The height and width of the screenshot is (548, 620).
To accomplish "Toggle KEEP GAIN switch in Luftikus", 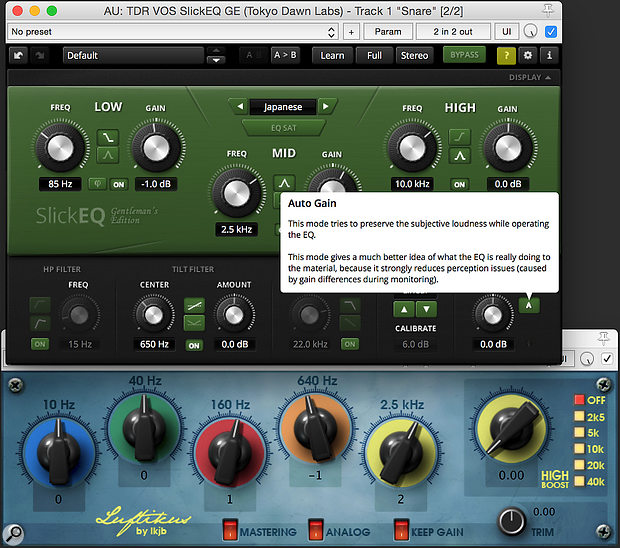I will [401, 530].
